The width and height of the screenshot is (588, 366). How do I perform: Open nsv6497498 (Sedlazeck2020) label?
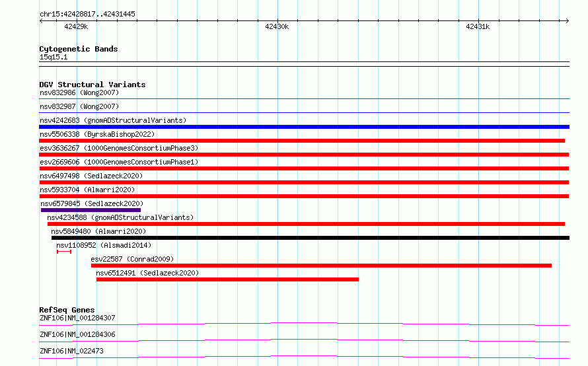tap(91, 176)
